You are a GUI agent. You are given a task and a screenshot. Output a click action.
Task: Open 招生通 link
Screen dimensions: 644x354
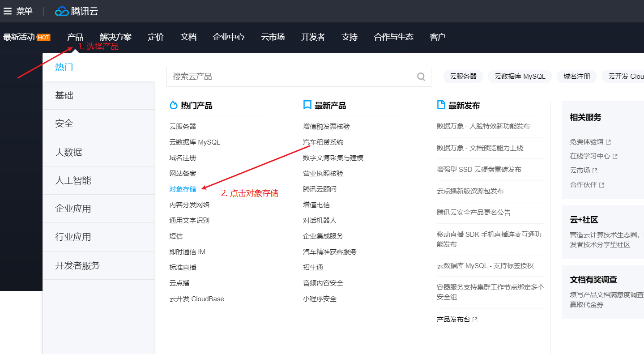[313, 268]
